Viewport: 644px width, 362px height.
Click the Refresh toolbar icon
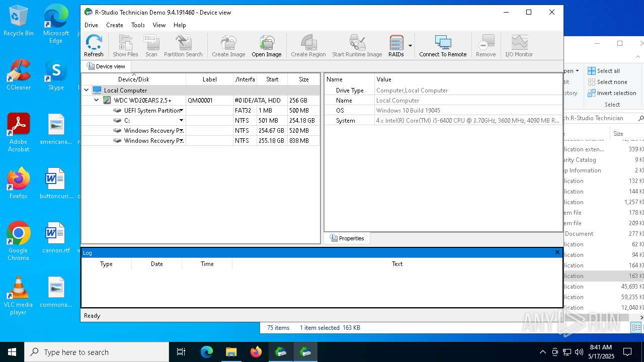click(94, 46)
